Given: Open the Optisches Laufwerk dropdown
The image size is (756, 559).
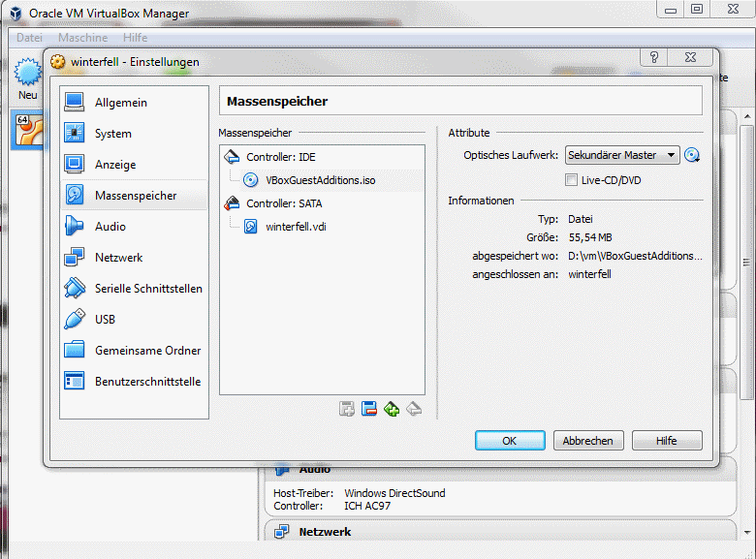Looking at the screenshot, I should 622,155.
